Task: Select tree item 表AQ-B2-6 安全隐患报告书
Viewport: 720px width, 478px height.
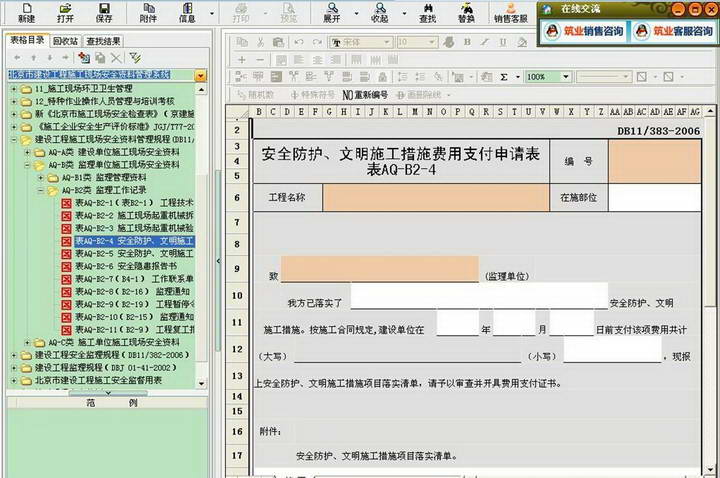Action: click(x=126, y=266)
